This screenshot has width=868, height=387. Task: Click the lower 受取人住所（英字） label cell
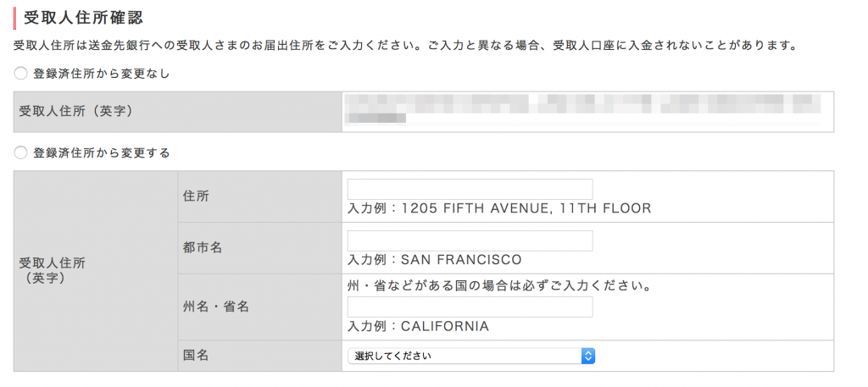tap(96, 271)
